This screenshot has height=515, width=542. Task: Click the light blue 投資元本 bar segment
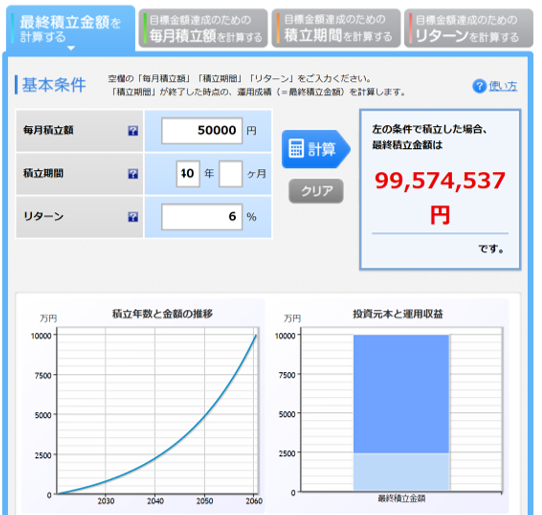point(401,472)
